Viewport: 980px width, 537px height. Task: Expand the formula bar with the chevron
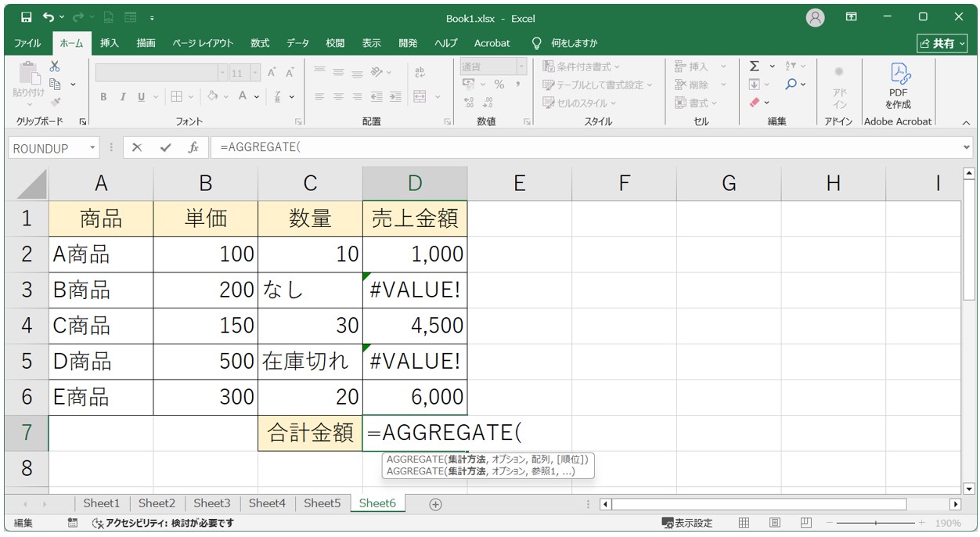[967, 147]
